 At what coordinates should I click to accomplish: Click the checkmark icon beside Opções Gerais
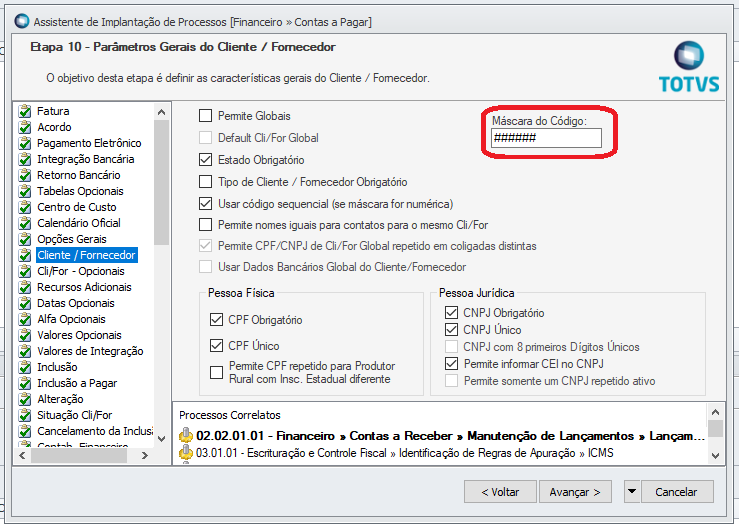(x=25, y=239)
